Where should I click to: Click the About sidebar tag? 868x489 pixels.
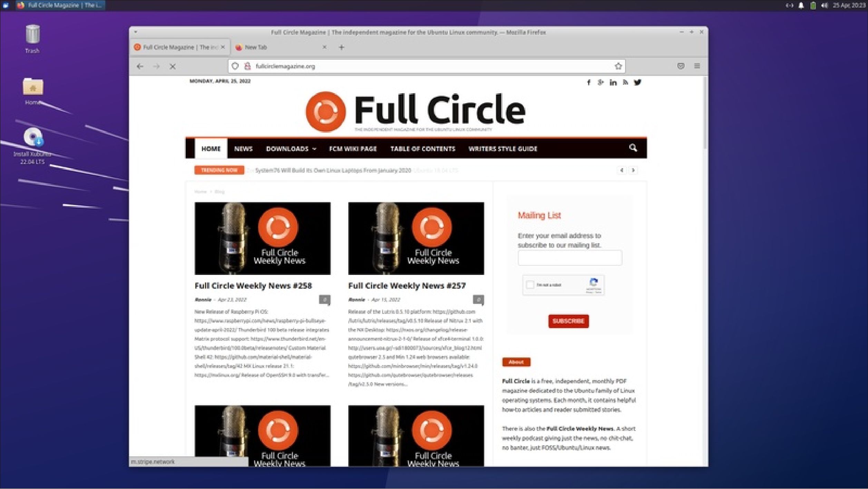516,362
